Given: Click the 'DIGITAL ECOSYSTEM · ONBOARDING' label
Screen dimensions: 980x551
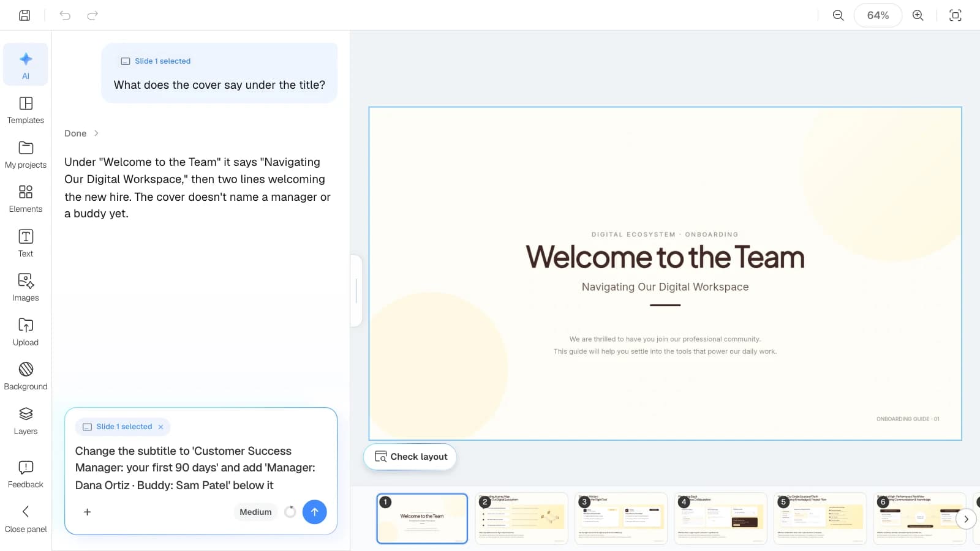Looking at the screenshot, I should point(665,234).
